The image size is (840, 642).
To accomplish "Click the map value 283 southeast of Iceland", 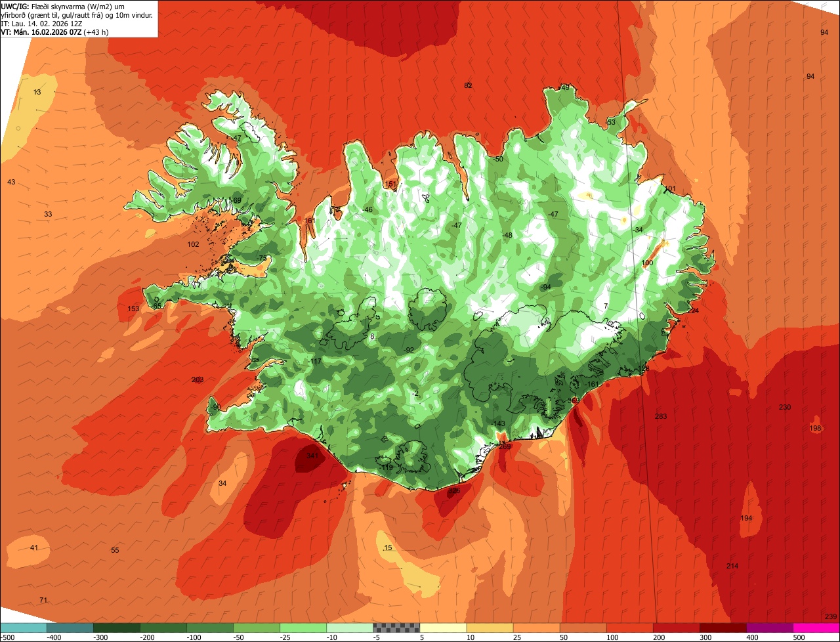I will [661, 417].
